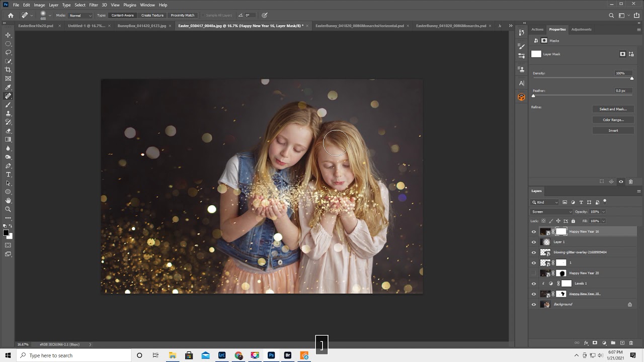
Task: Open the tool preset picker arrow
Action: [31, 16]
